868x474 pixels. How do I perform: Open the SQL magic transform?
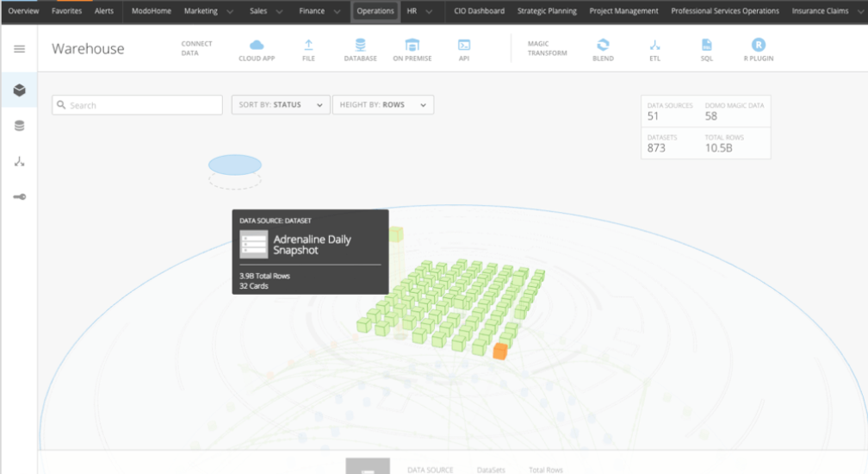(x=707, y=45)
